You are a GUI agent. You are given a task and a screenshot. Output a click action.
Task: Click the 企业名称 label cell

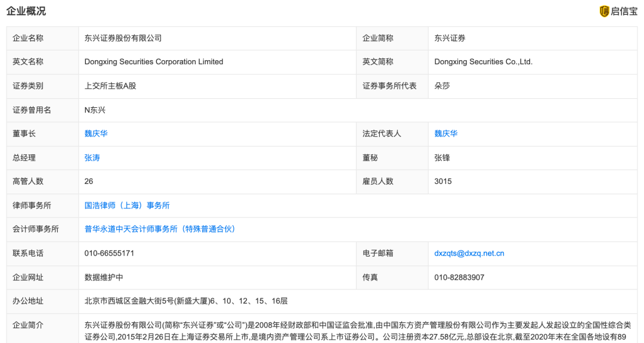point(42,38)
